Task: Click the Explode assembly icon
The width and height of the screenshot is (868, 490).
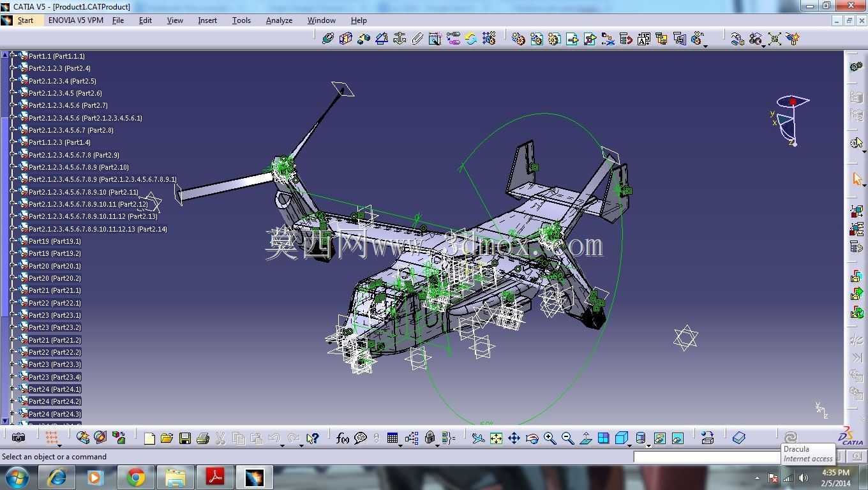Action: point(775,39)
